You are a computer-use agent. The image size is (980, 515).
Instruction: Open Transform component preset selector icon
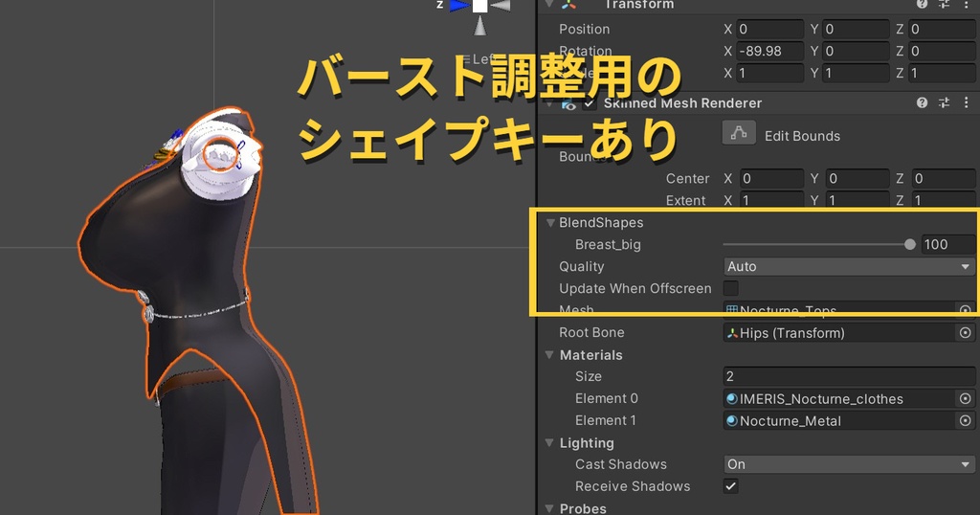tap(944, 4)
